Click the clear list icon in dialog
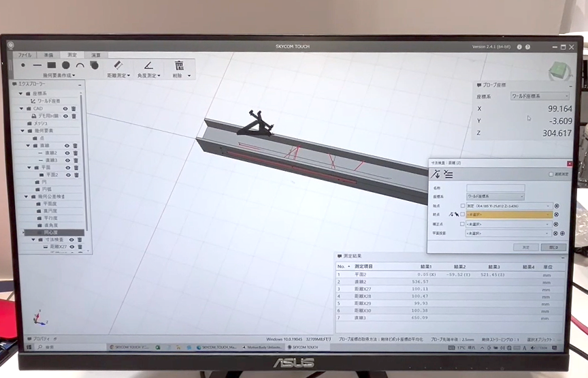 448,174
